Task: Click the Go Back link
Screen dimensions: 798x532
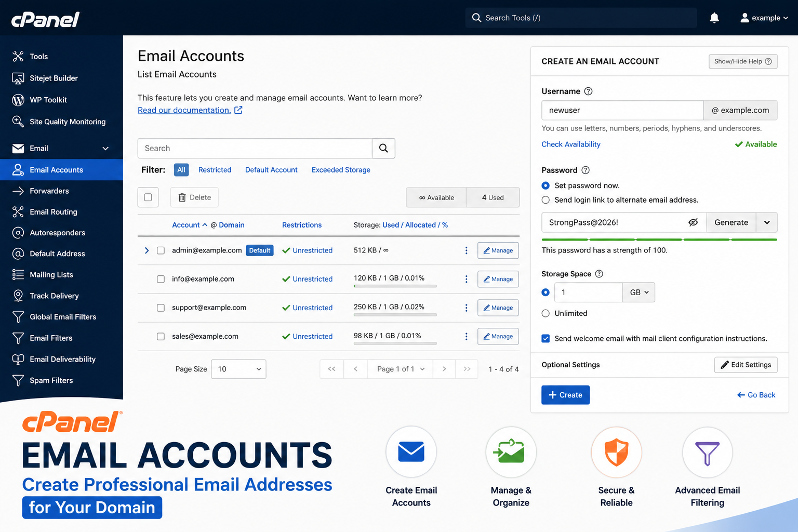Action: click(x=756, y=395)
